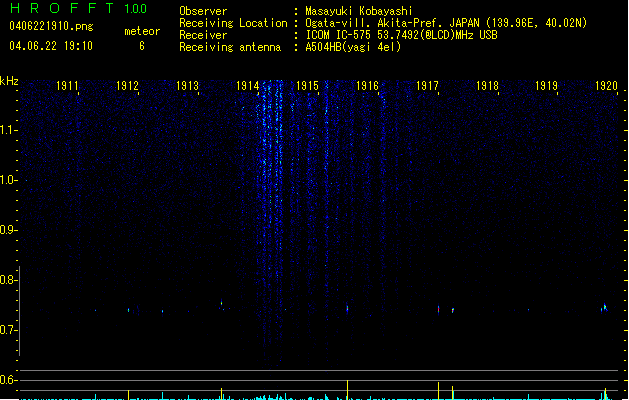Click the meteor echo between 1915 and 1916
This screenshot has width=629, height=400.
tap(347, 309)
